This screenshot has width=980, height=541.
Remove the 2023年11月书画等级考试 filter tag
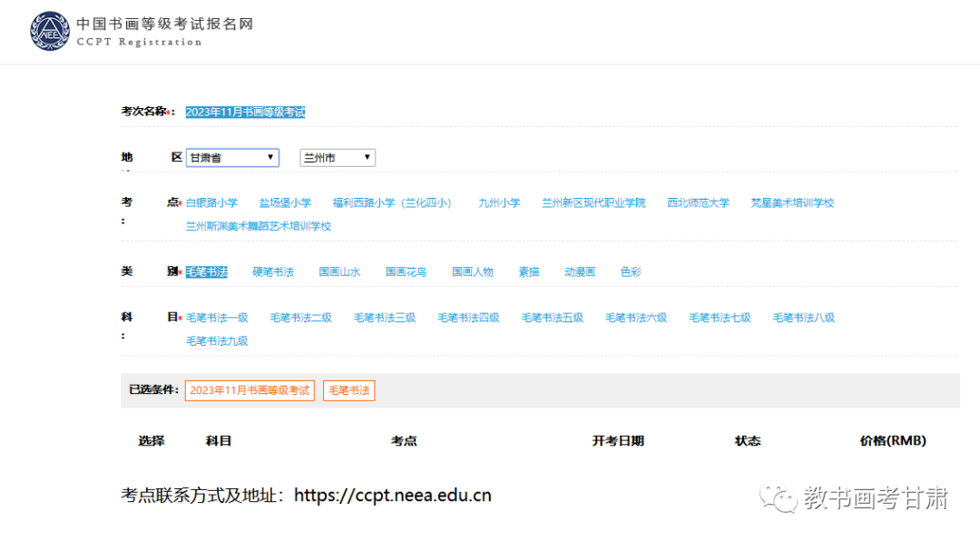(x=250, y=390)
